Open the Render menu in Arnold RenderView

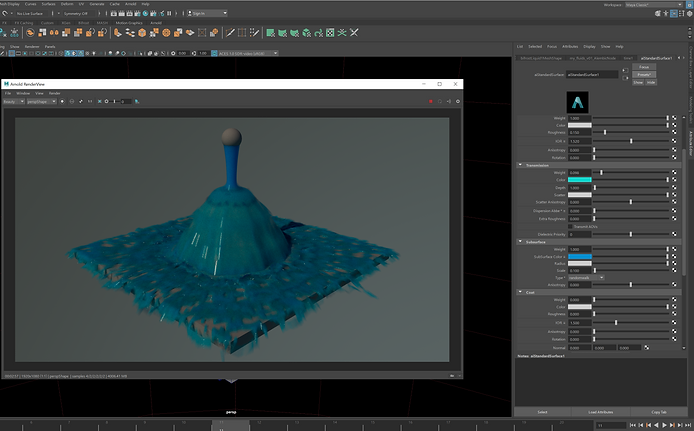54,93
